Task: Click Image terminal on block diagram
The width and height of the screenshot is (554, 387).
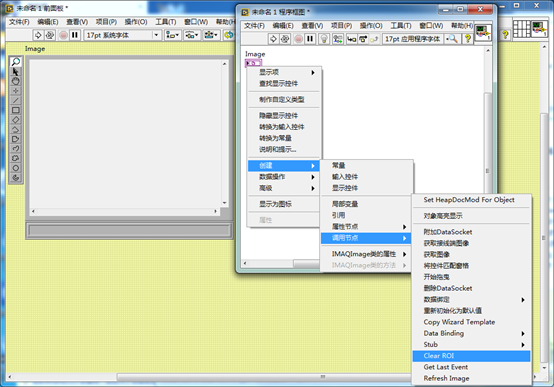Action: tap(253, 63)
